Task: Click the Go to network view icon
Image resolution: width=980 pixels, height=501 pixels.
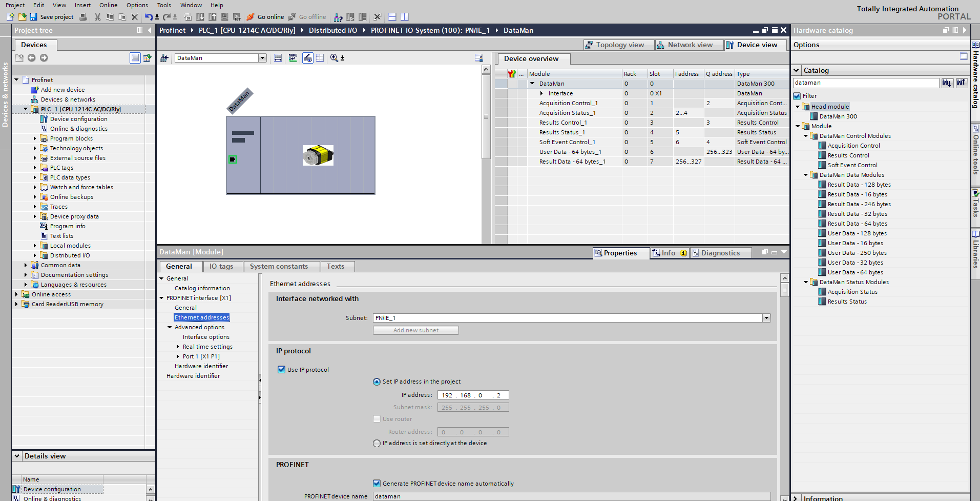Action: coord(164,58)
